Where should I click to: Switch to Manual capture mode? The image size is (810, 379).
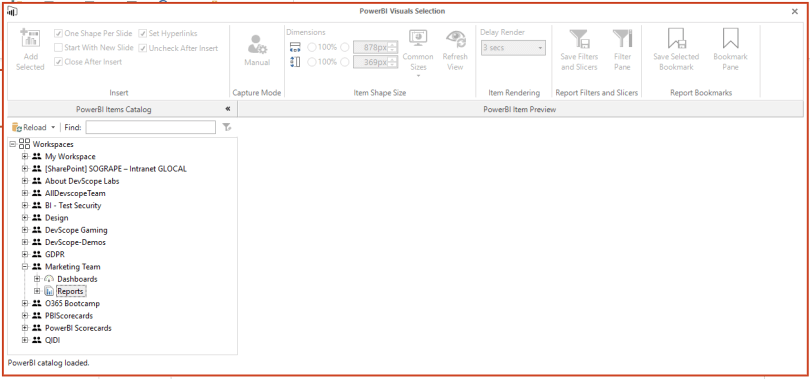pos(257,50)
